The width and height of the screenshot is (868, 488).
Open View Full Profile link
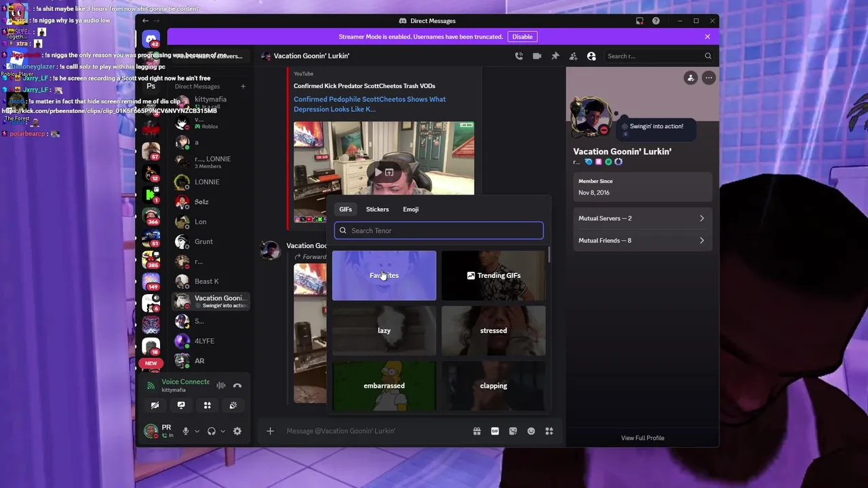coord(643,438)
